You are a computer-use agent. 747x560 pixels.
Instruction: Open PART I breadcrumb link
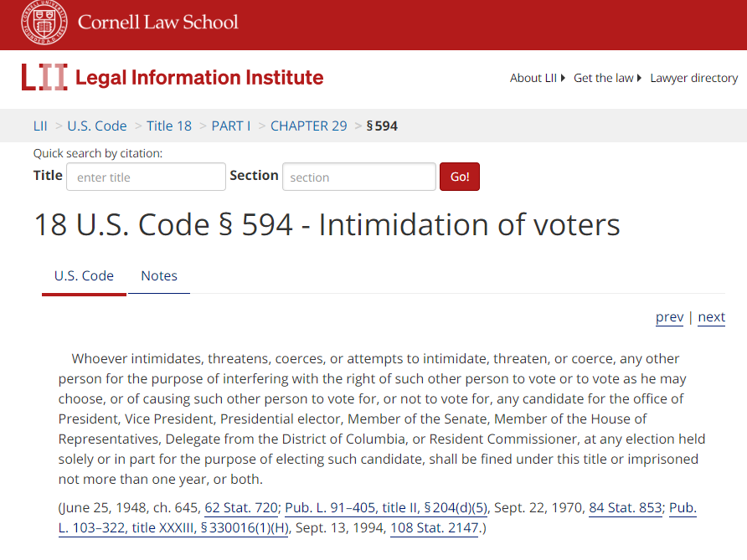pyautogui.click(x=230, y=126)
